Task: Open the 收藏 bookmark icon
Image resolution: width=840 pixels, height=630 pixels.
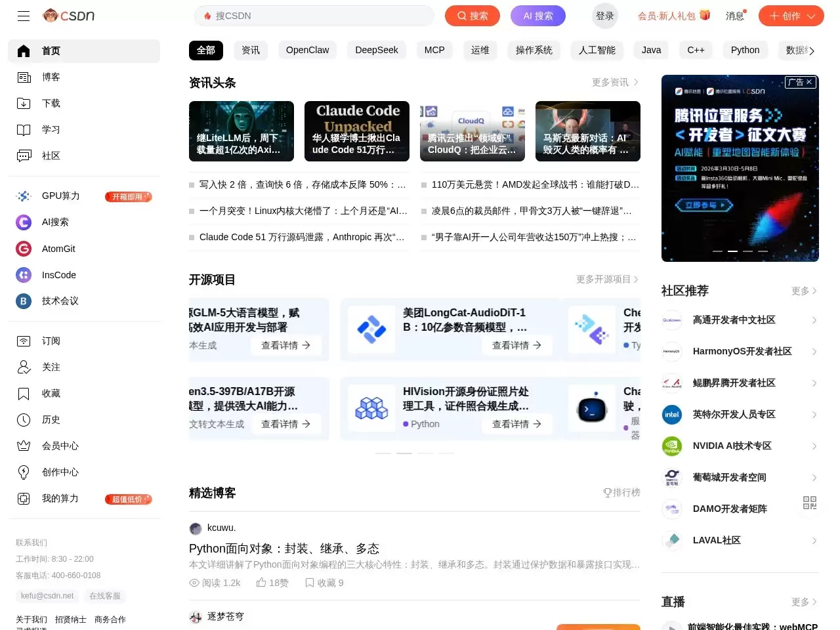Action: 24,394
